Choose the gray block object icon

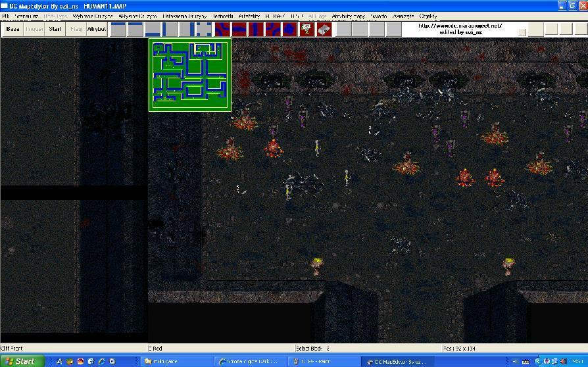pos(324,29)
